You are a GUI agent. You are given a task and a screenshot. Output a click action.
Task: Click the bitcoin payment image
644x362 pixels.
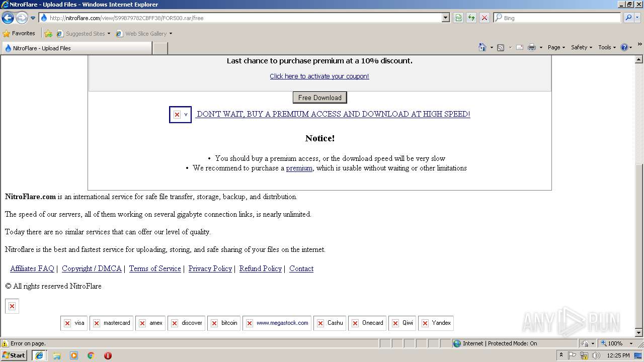point(224,323)
